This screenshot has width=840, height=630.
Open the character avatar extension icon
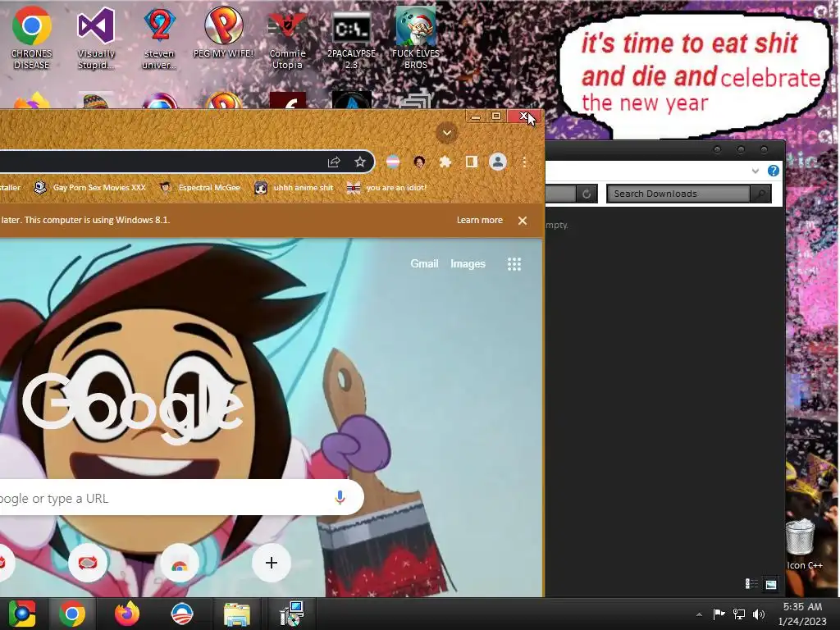pyautogui.click(x=419, y=162)
